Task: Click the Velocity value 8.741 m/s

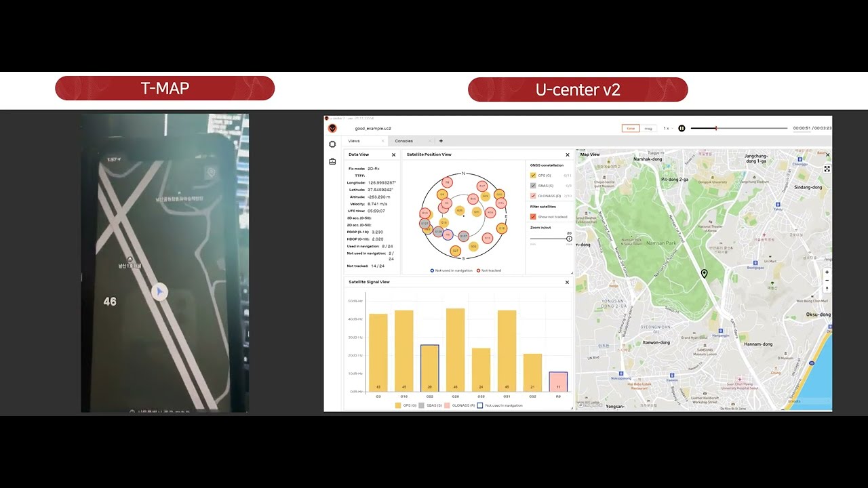Action: (x=376, y=203)
